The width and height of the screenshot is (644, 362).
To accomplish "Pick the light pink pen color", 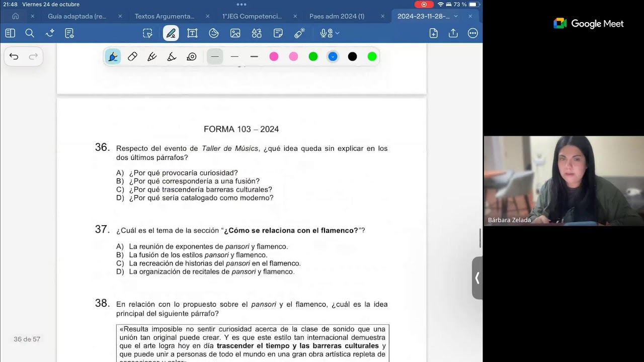I will (x=293, y=57).
